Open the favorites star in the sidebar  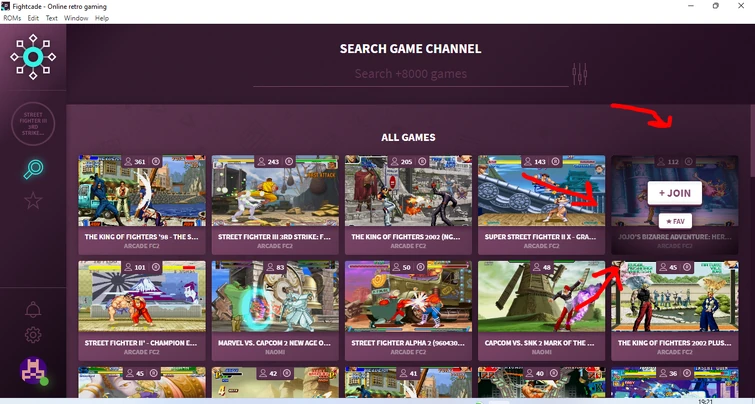33,200
